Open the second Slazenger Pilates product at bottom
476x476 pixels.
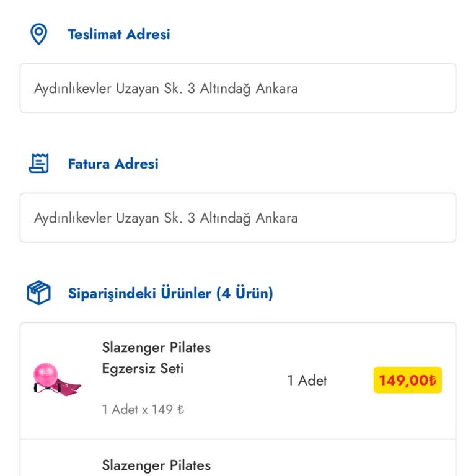(156, 465)
